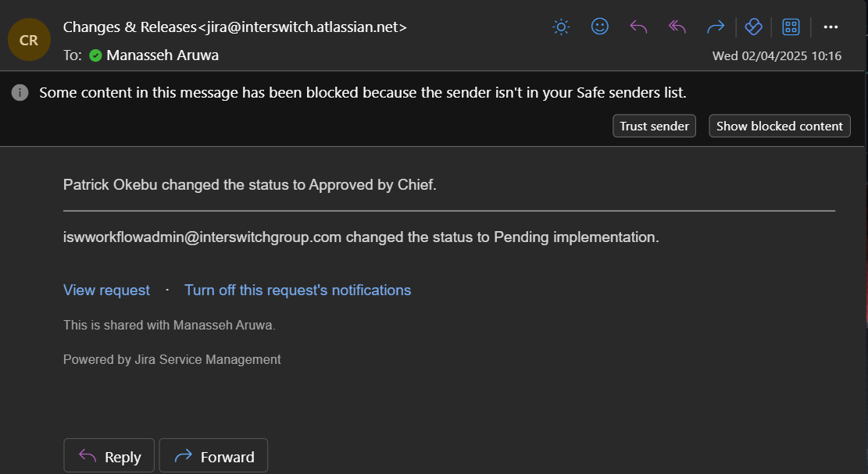The width and height of the screenshot is (868, 474).
Task: Open the View request link
Action: pos(106,290)
